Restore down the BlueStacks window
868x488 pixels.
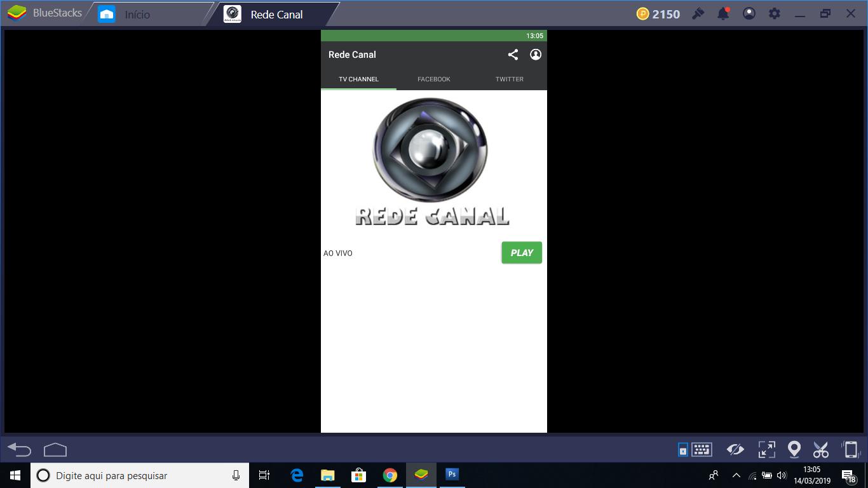click(825, 13)
